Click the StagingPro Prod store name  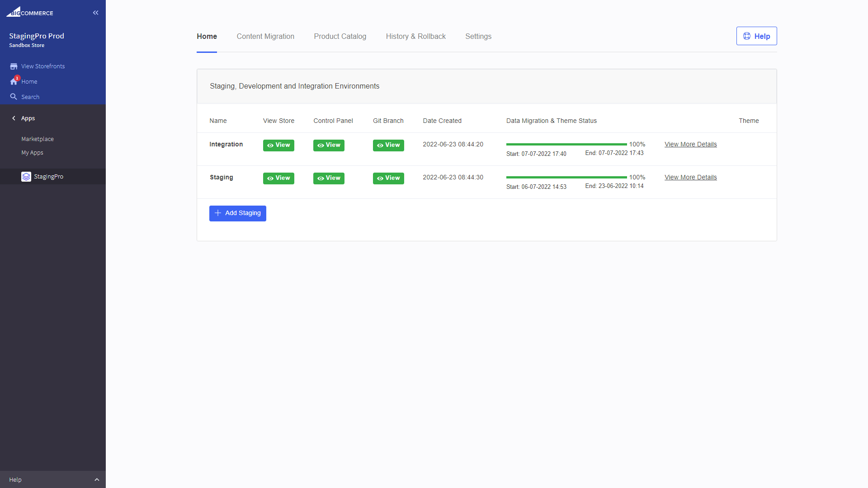(37, 36)
